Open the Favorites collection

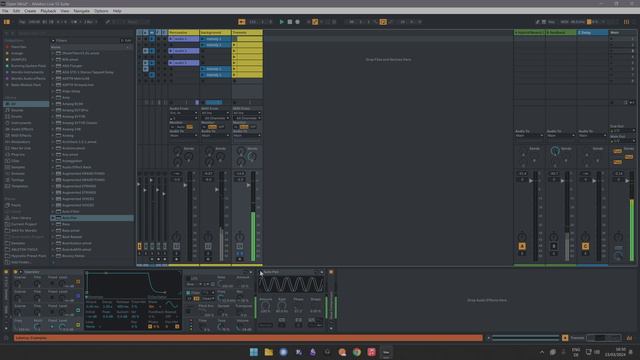pyautogui.click(x=19, y=47)
